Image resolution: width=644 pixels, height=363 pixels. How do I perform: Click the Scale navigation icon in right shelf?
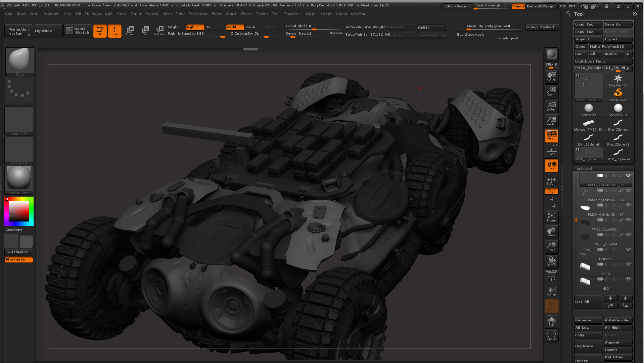[x=551, y=247]
